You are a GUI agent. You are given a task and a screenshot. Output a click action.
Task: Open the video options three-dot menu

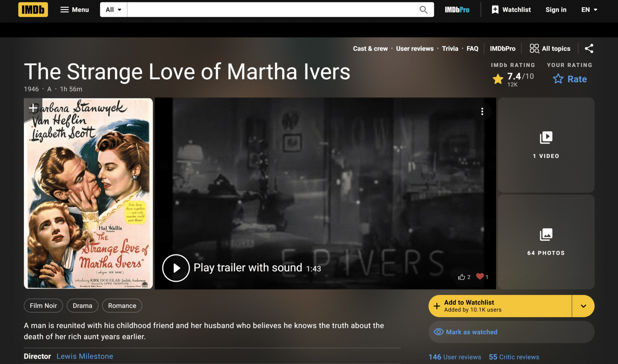pos(482,112)
